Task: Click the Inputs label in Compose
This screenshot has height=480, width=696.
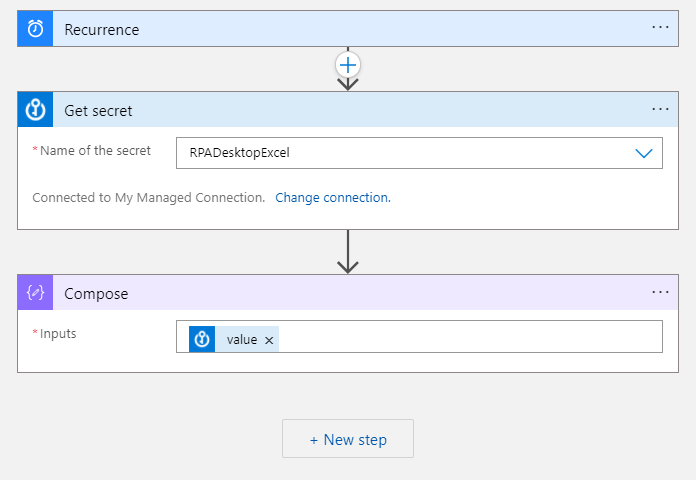Action: coord(58,334)
